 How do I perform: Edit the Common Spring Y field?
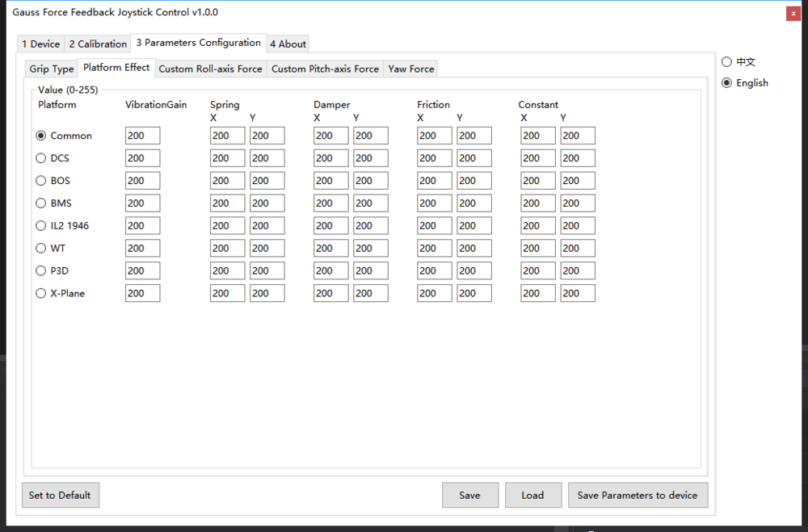pyautogui.click(x=267, y=136)
